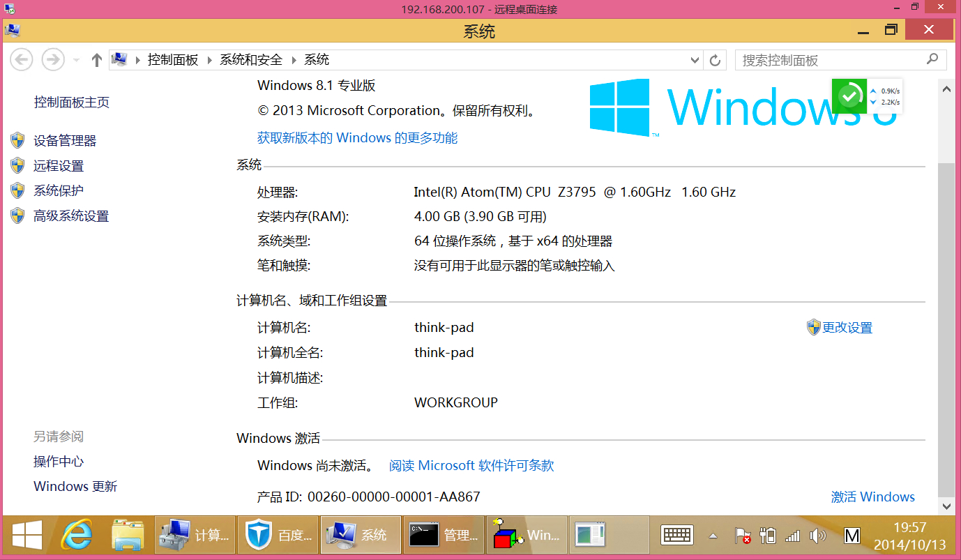The image size is (961, 560).
Task: Click the shield icon beside 系统保护
Action: [18, 190]
